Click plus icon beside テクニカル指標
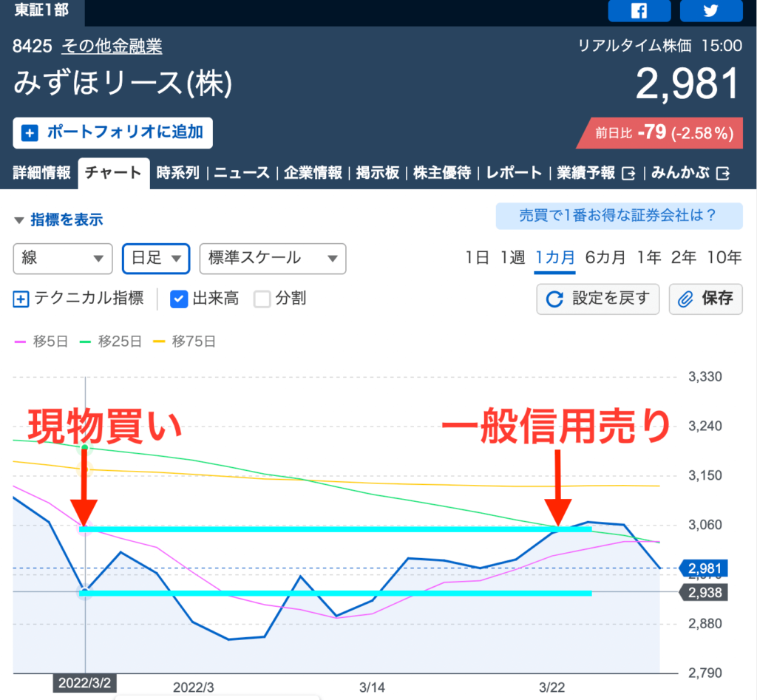This screenshot has width=757, height=700. point(21,299)
